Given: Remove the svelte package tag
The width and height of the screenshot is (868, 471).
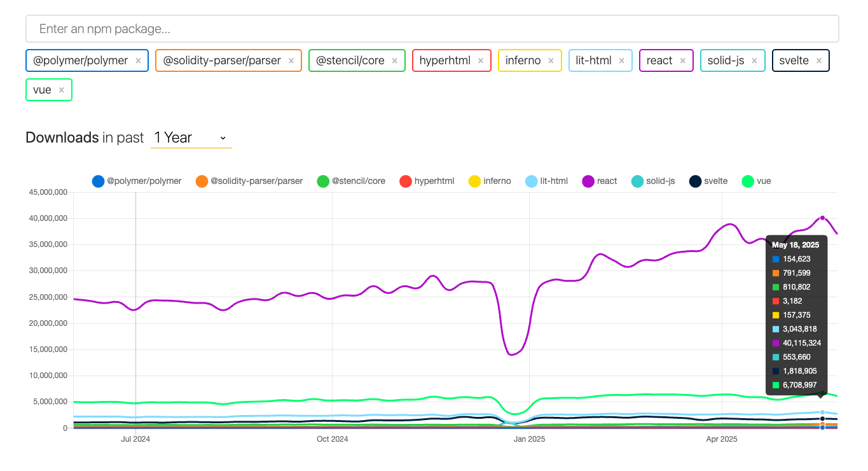Looking at the screenshot, I should (819, 61).
